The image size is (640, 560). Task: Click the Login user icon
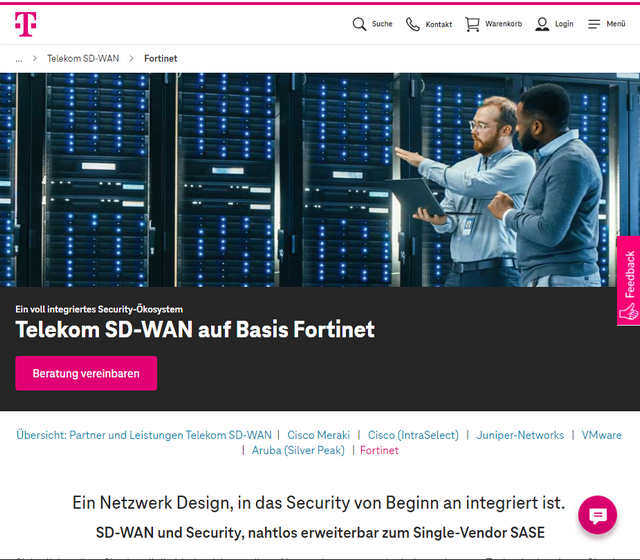[542, 24]
